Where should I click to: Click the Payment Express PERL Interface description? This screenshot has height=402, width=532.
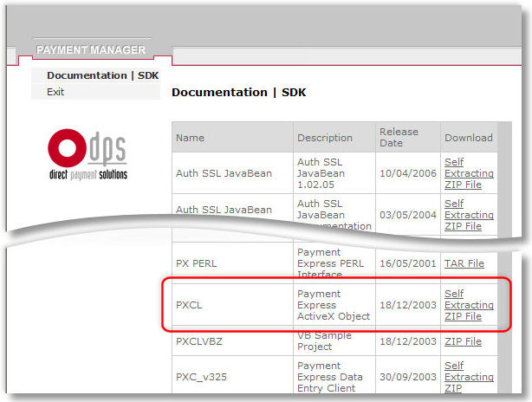(x=330, y=263)
